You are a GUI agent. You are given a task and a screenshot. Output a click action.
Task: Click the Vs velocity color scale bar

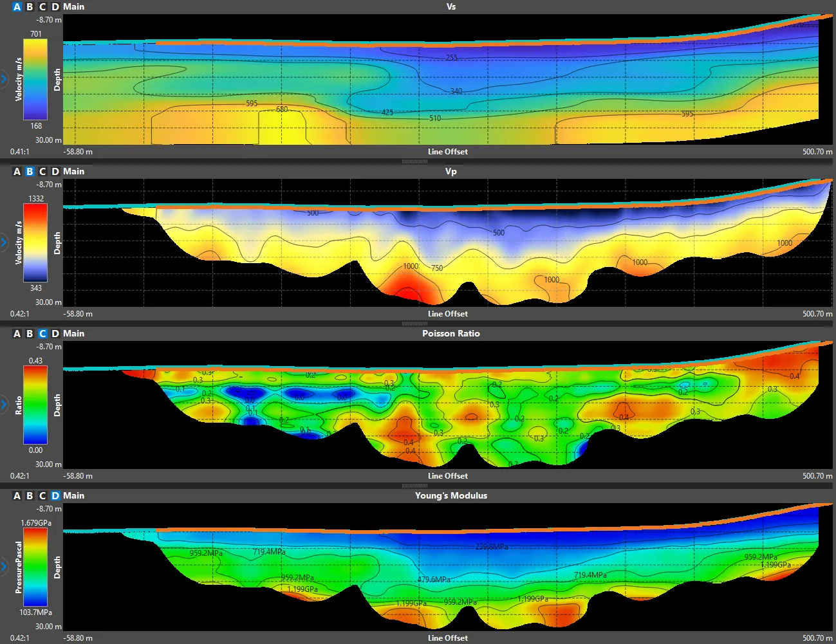(35, 80)
